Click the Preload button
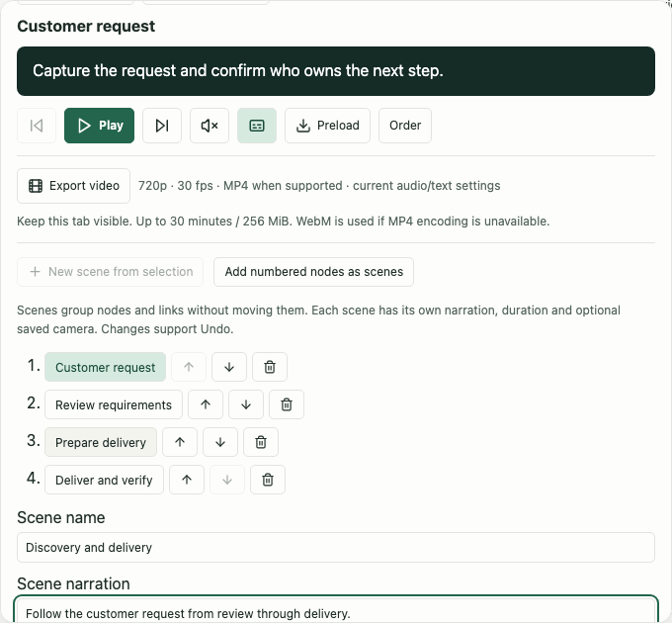Screen dimensions: 672x623 click(327, 126)
